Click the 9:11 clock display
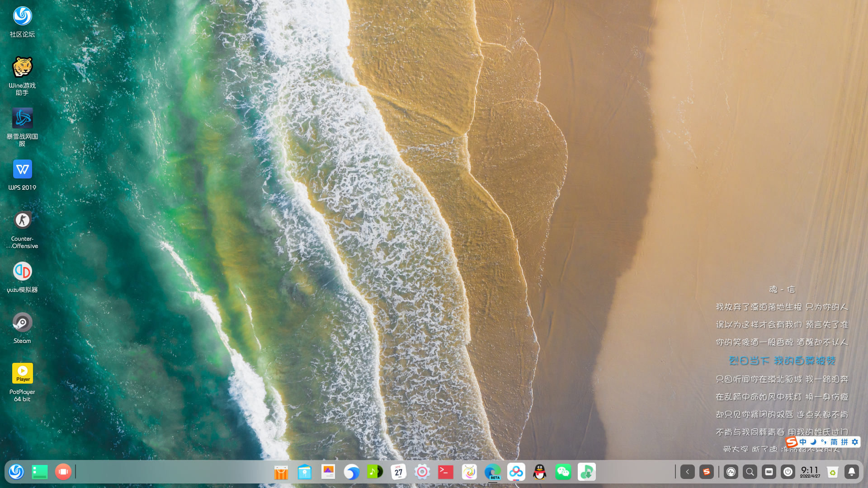Screen dimensions: 868x488 point(809,472)
